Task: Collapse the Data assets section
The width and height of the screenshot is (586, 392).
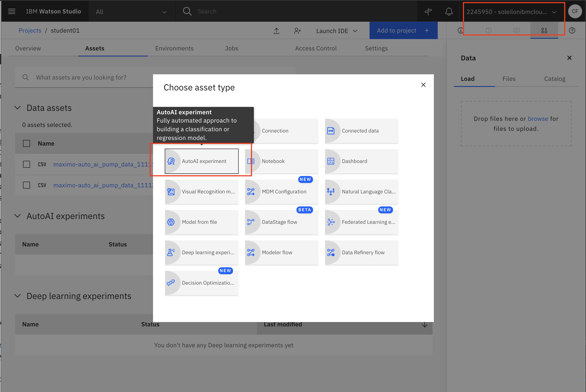Action: point(18,108)
